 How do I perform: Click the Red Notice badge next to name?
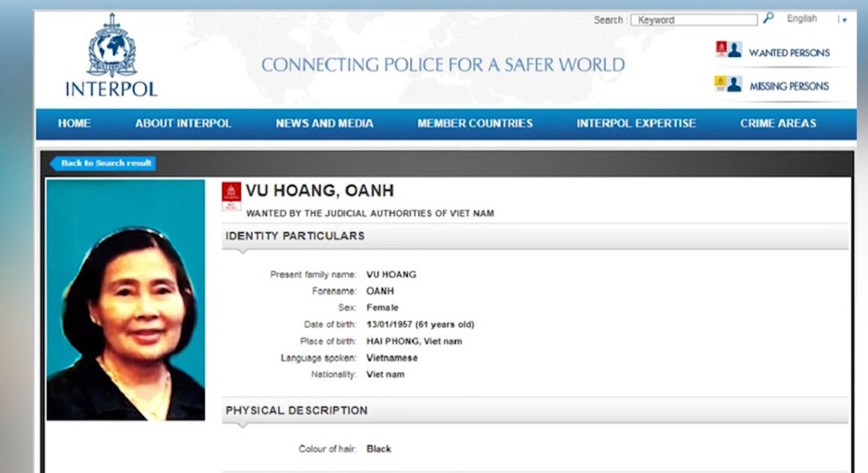(x=231, y=196)
